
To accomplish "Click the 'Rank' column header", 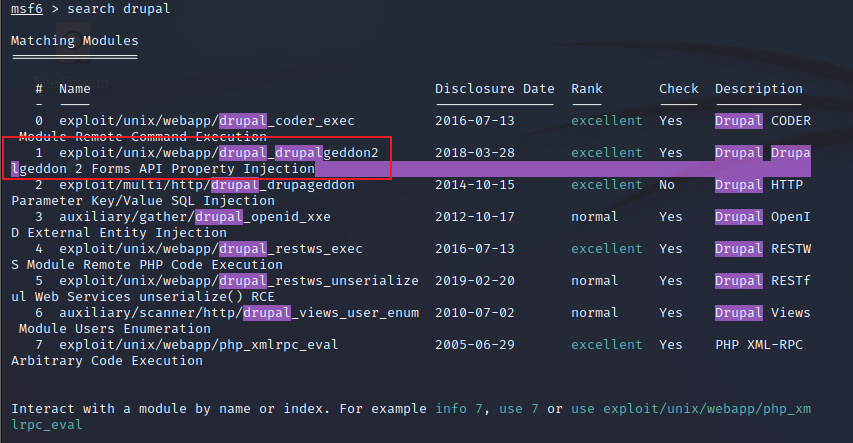I will pyautogui.click(x=586, y=89).
